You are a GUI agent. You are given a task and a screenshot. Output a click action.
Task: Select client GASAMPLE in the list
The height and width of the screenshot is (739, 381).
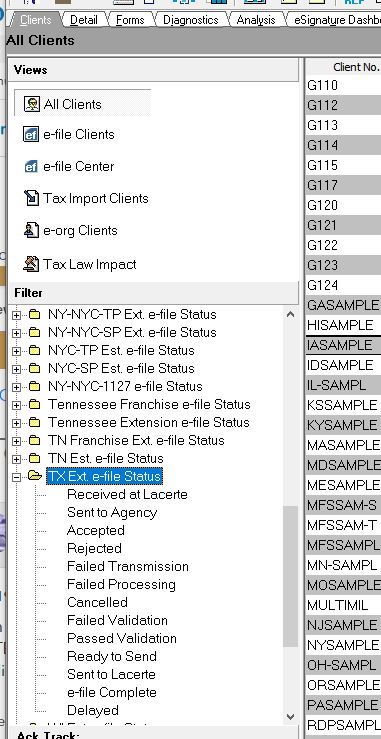tap(343, 305)
